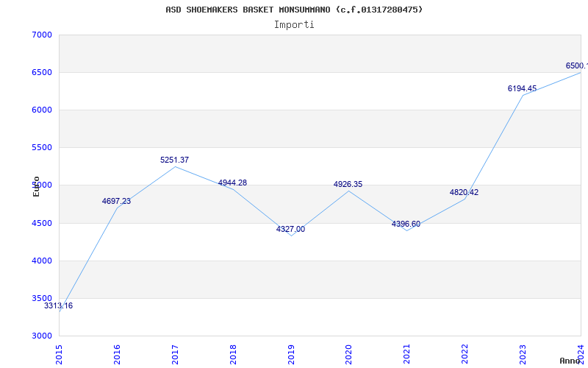Click the Euro y-axis title
This screenshot has width=588, height=368.
pos(36,186)
